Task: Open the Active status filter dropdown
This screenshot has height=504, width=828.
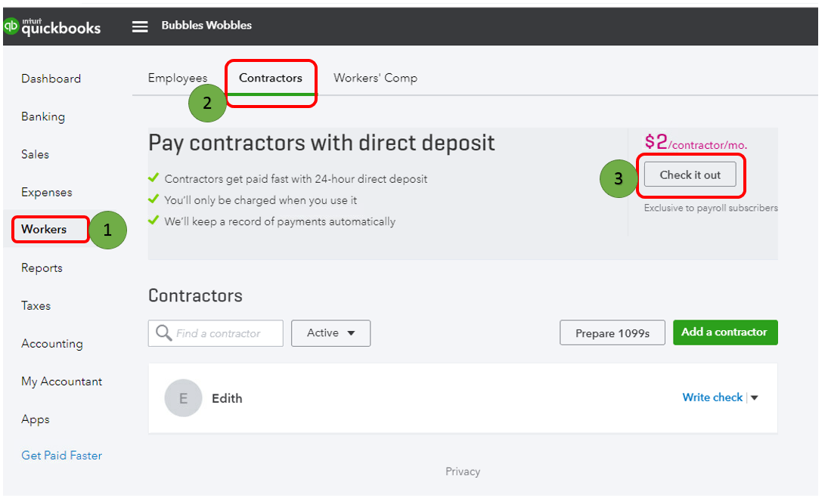Action: coord(330,332)
